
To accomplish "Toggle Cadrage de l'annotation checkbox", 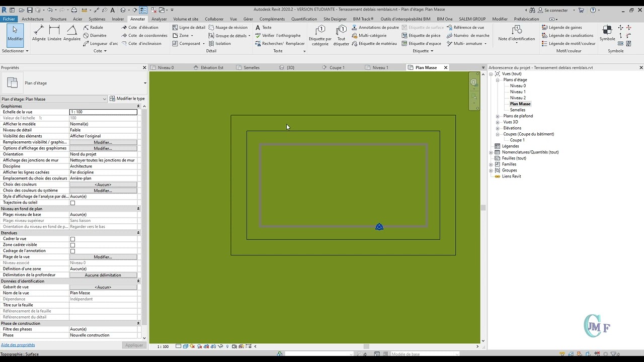I will [x=72, y=251].
